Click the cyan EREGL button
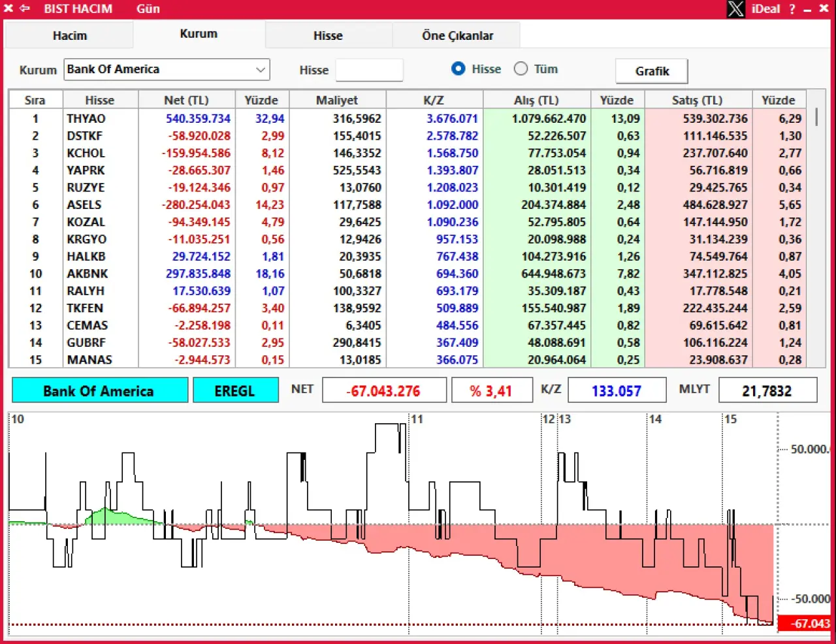The height and width of the screenshot is (644, 836). (235, 391)
